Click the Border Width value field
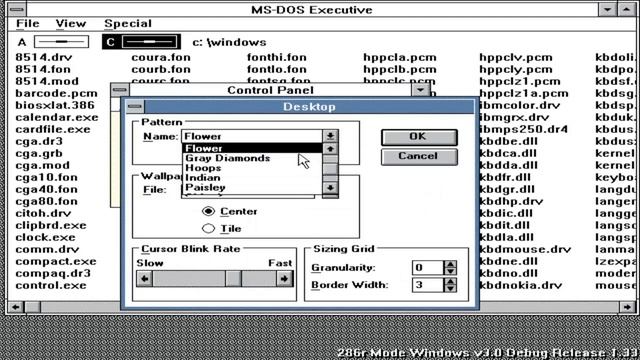 [x=427, y=285]
